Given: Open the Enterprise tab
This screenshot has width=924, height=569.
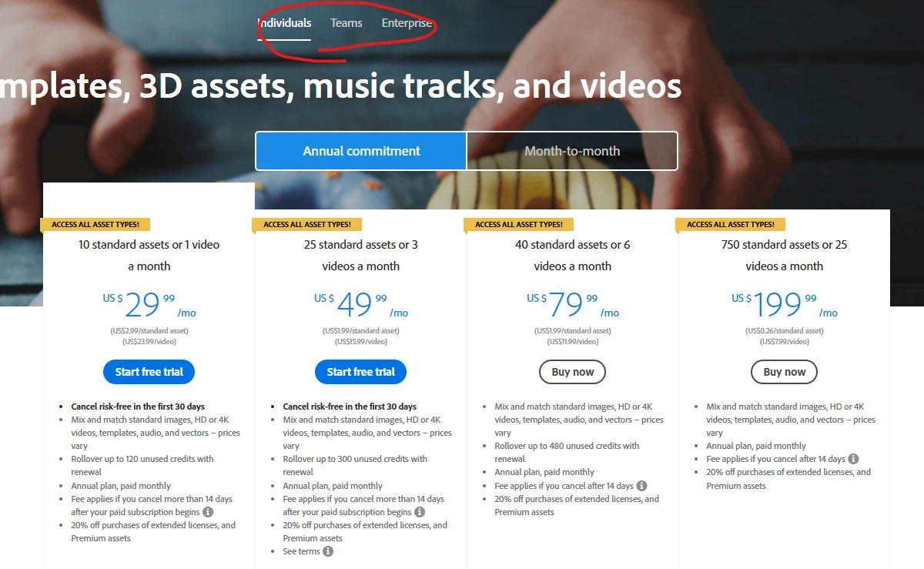Looking at the screenshot, I should [407, 23].
